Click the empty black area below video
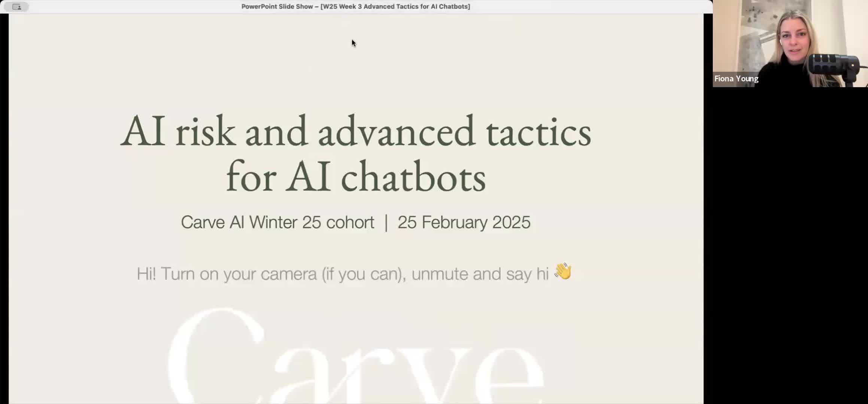The image size is (868, 404). pyautogui.click(x=790, y=243)
